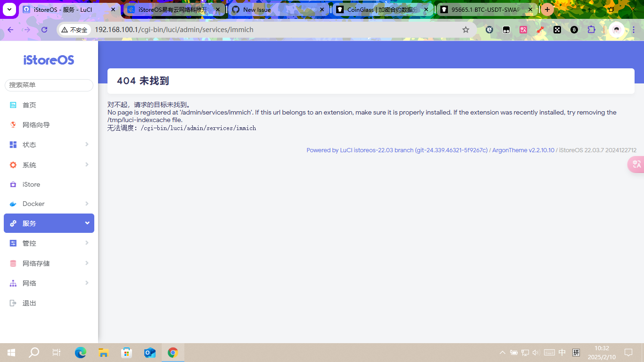Open the ArgonTheme v2.2.10.10 link
This screenshot has width=644, height=362.
point(523,150)
